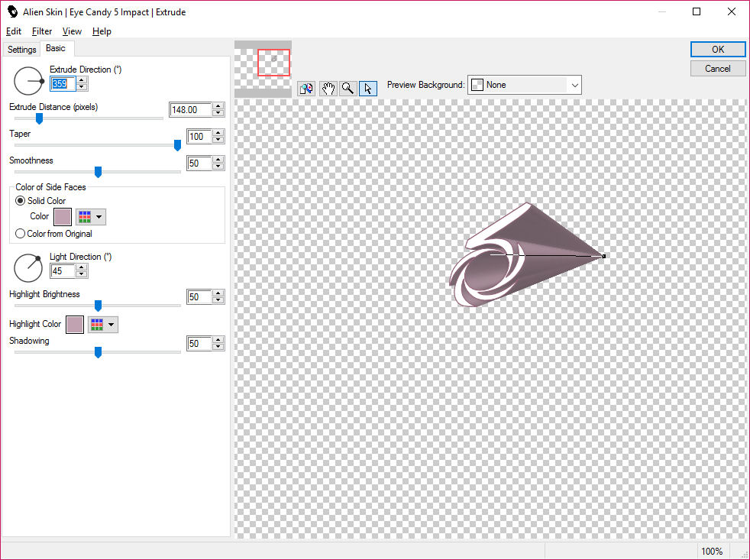Screen dimensions: 750x560
Task: Click the 100% zoom status indicator
Action: [x=711, y=551]
